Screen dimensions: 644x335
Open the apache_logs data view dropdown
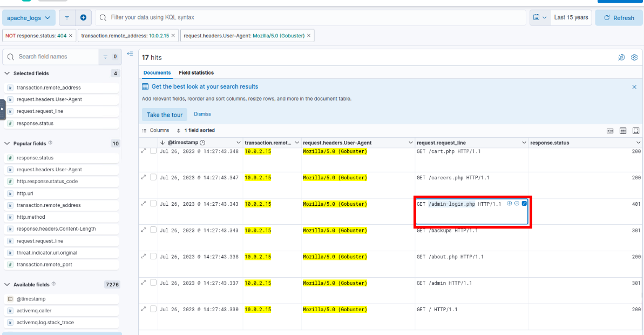29,18
